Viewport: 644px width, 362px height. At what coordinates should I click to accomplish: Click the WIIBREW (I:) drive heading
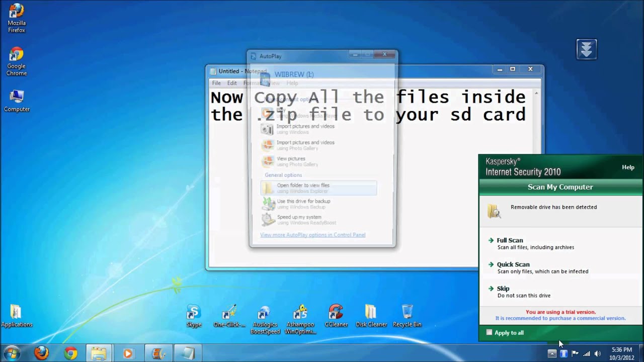[x=294, y=74]
